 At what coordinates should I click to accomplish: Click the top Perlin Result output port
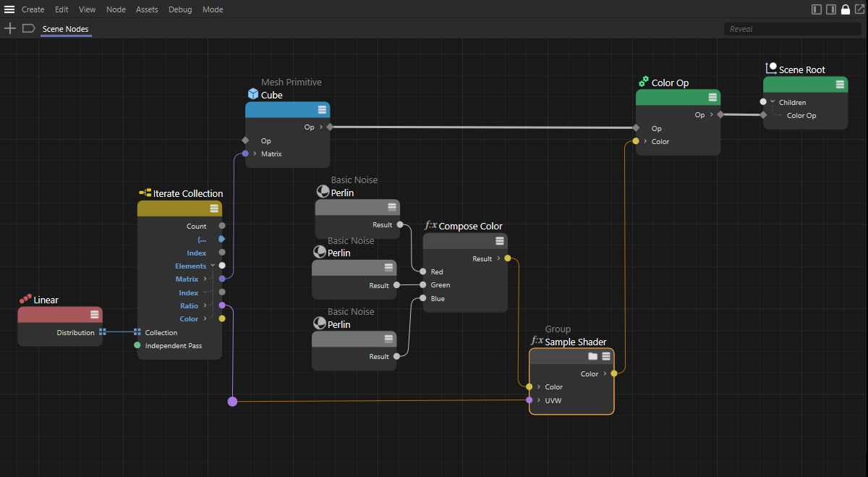pyautogui.click(x=400, y=224)
